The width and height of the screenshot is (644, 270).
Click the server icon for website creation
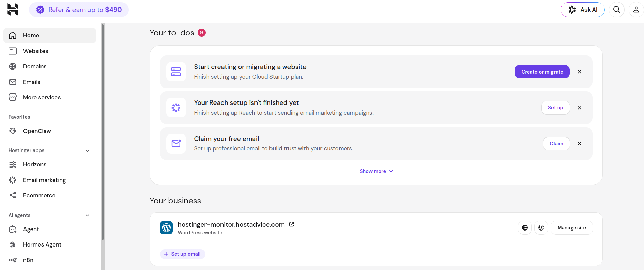176,72
